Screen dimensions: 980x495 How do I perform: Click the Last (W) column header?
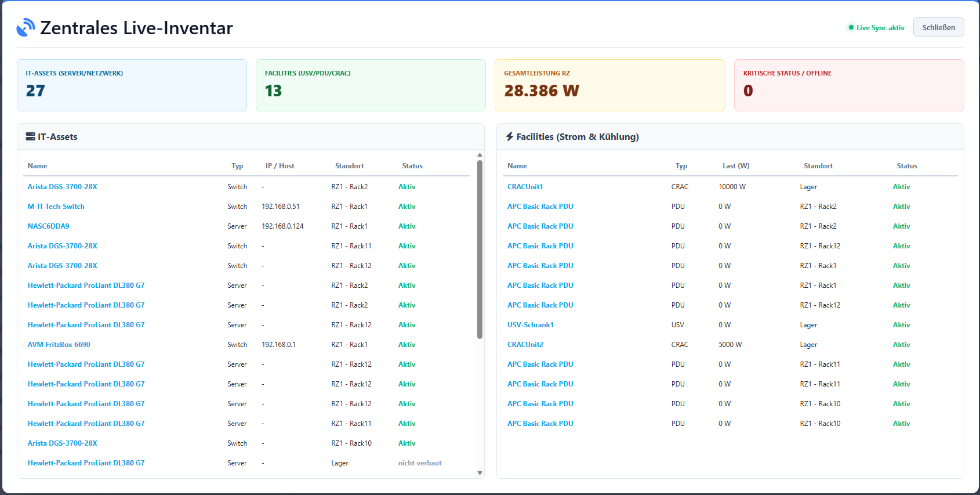click(736, 166)
